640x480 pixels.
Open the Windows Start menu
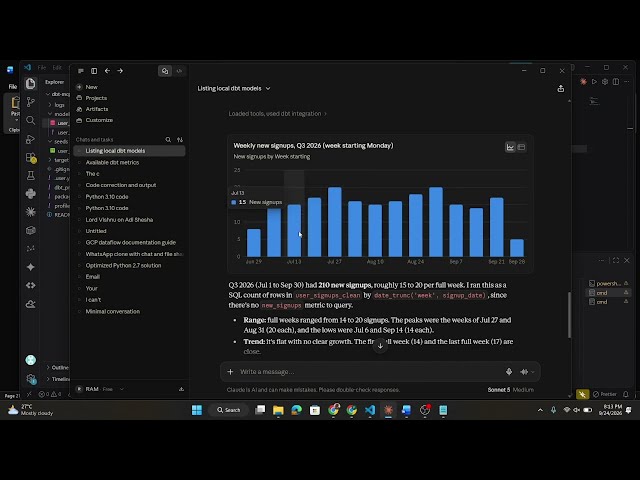point(197,410)
